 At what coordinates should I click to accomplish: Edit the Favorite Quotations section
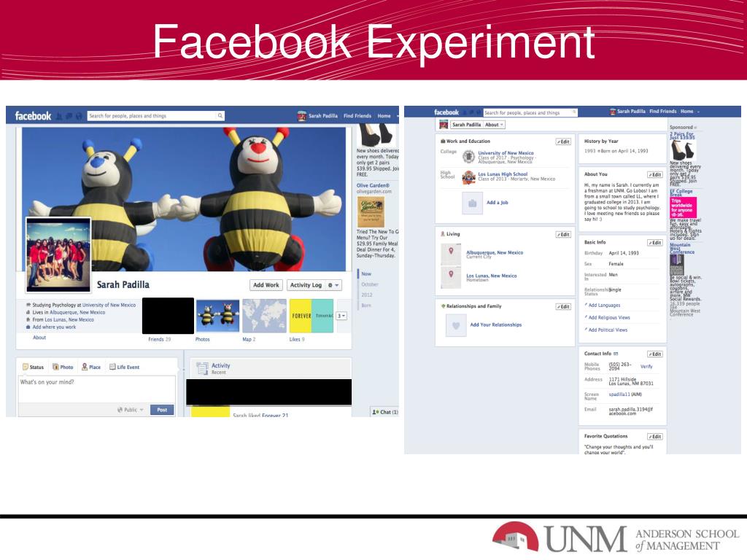click(x=654, y=437)
